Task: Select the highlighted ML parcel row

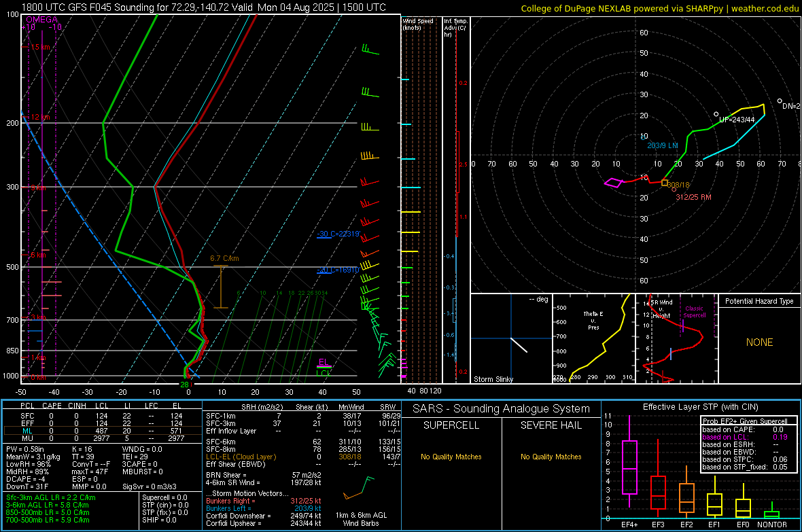Action: click(103, 431)
